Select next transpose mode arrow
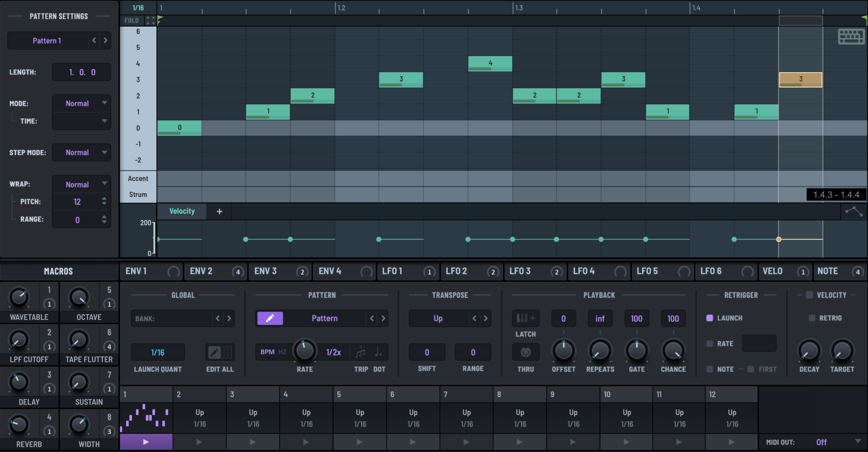The width and height of the screenshot is (868, 452). point(486,318)
